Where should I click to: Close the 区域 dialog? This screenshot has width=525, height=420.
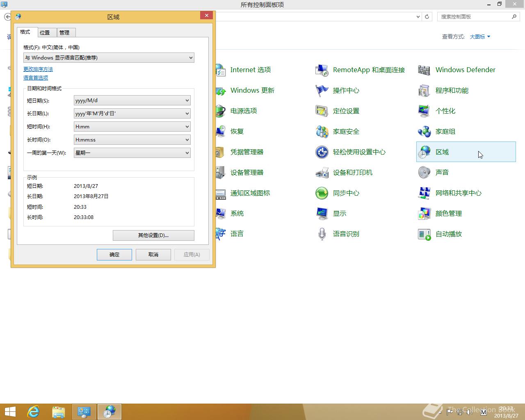coord(206,16)
